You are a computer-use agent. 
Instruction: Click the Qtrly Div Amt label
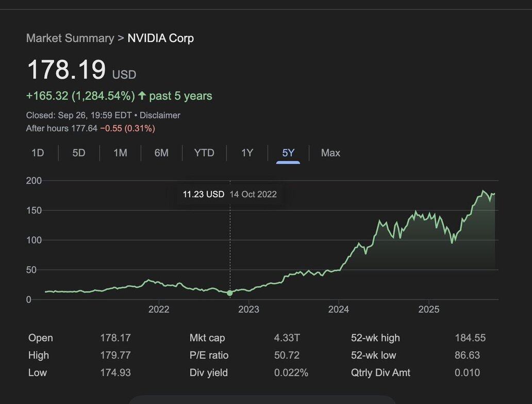(380, 373)
